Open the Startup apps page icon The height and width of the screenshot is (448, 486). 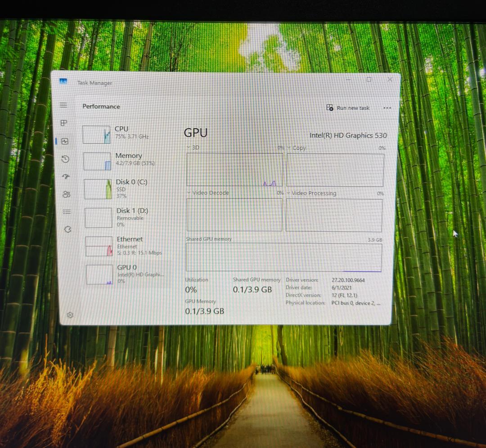[66, 176]
